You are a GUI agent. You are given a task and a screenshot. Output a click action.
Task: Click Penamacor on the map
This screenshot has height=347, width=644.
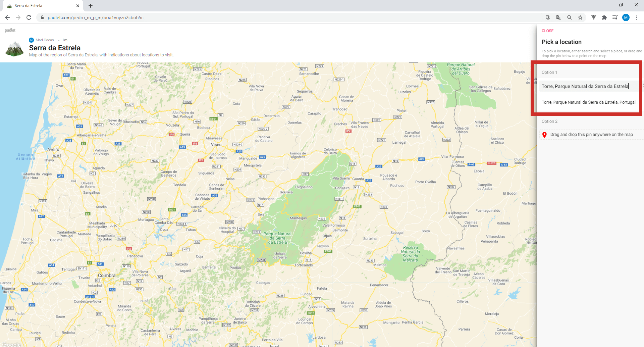(379, 285)
